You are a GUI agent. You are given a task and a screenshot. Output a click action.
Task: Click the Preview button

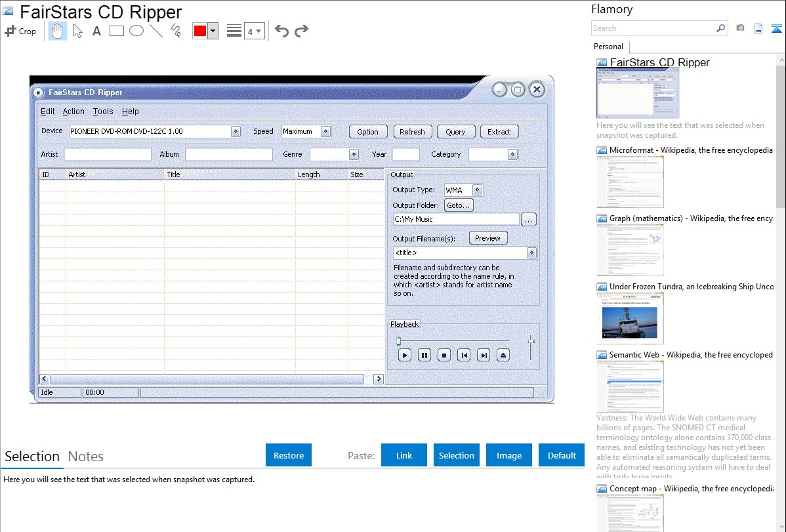488,238
